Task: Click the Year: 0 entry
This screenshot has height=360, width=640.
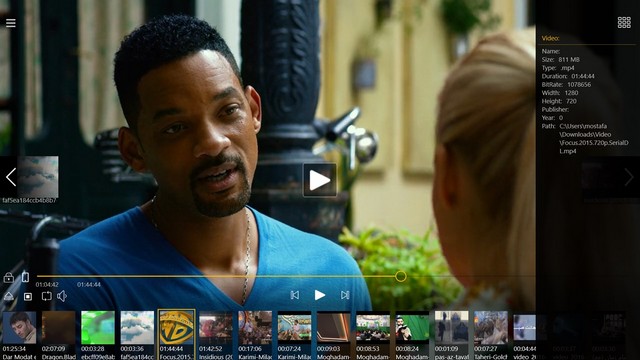Action: click(552, 118)
